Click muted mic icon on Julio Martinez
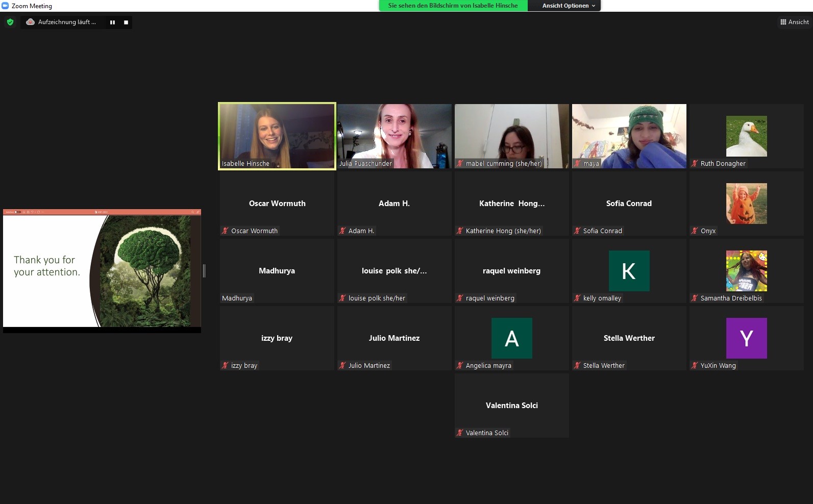 point(342,365)
